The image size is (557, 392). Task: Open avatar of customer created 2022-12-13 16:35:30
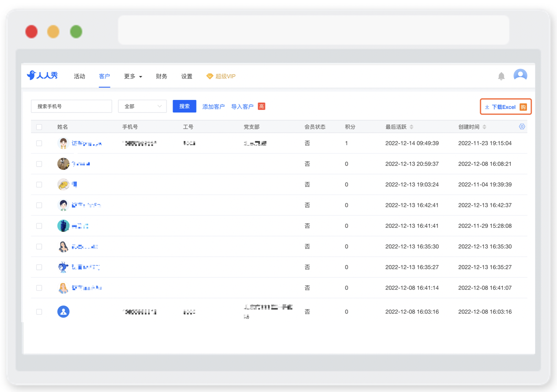[x=63, y=247]
